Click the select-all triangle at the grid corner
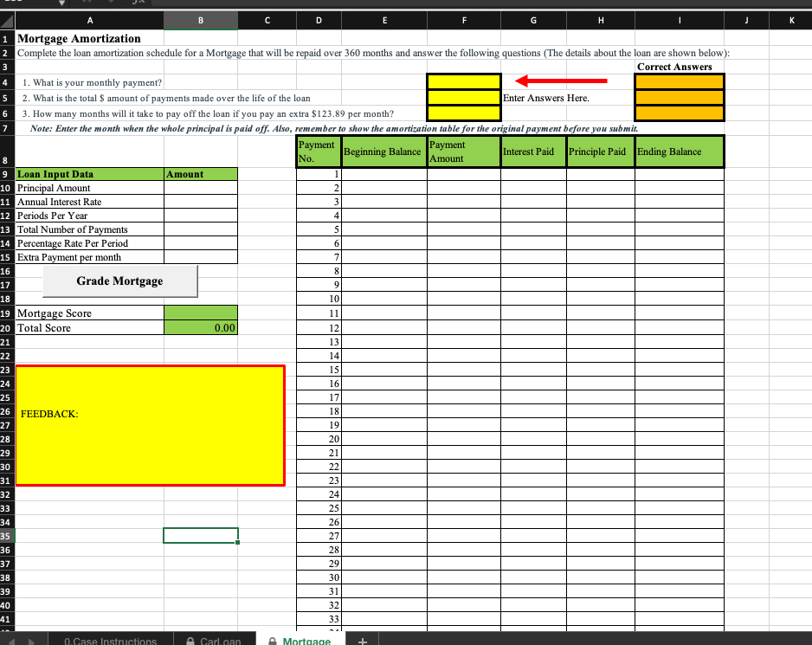 coord(8,19)
